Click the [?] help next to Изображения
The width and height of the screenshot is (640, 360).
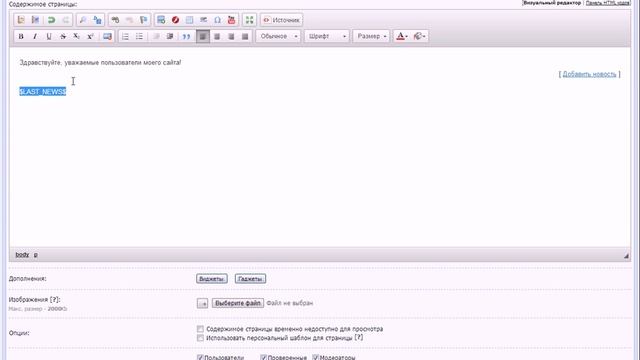coord(55,300)
